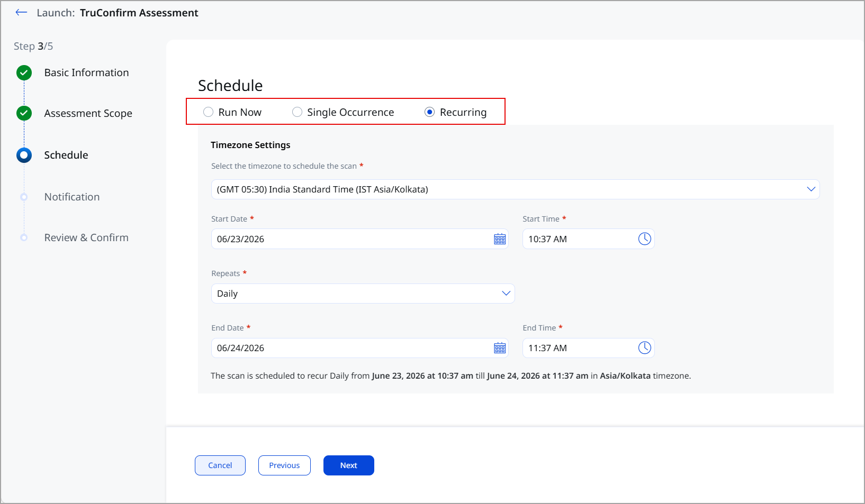Viewport: 865px width, 504px height.
Task: Click the Start Date field showing 06/23/2026
Action: [x=360, y=239]
